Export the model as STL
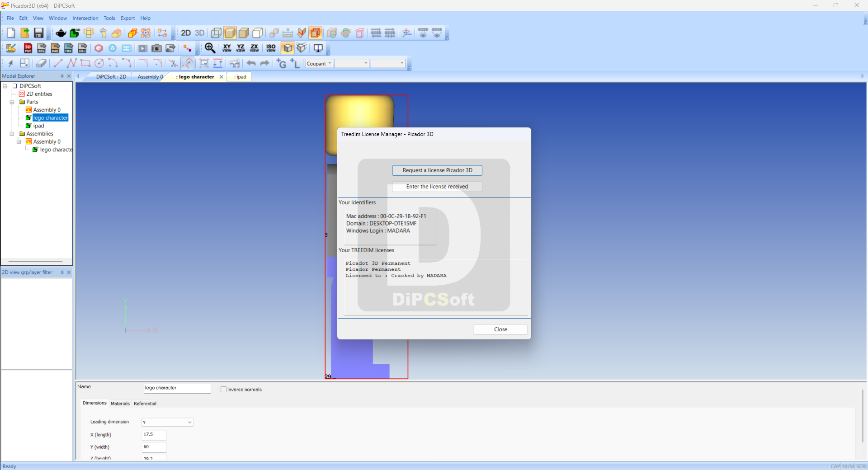This screenshot has width=868, height=470. coord(42,48)
